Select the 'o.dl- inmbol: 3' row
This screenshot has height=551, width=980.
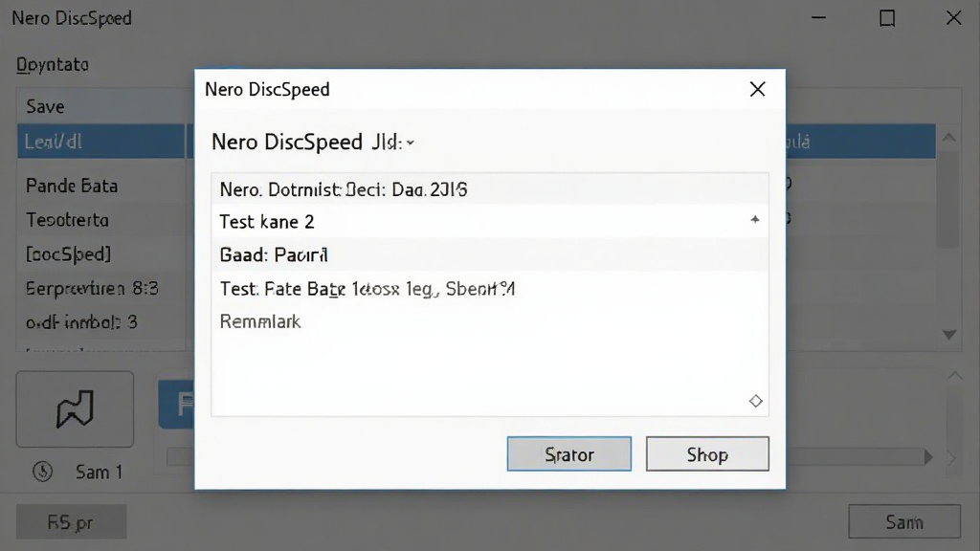(101, 322)
